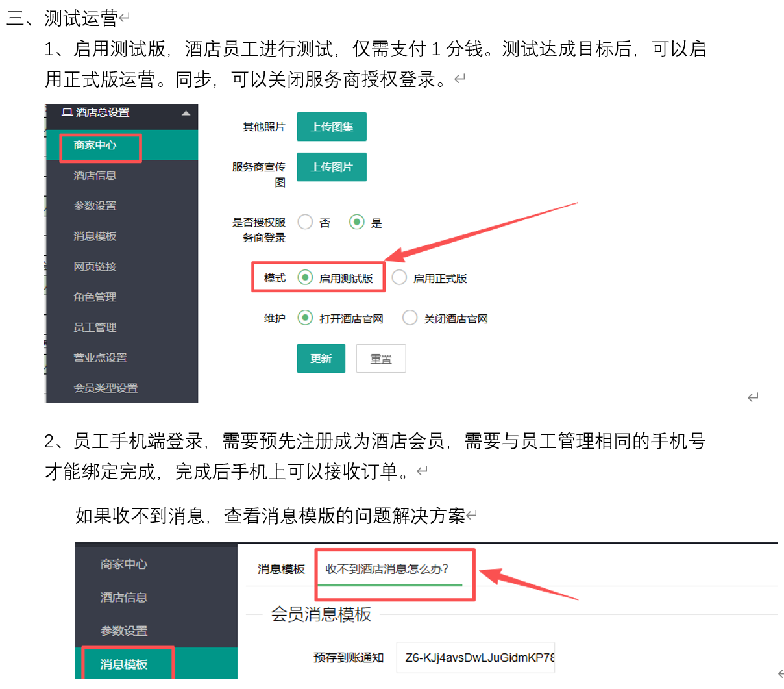Click the green 更新 button

pos(321,358)
